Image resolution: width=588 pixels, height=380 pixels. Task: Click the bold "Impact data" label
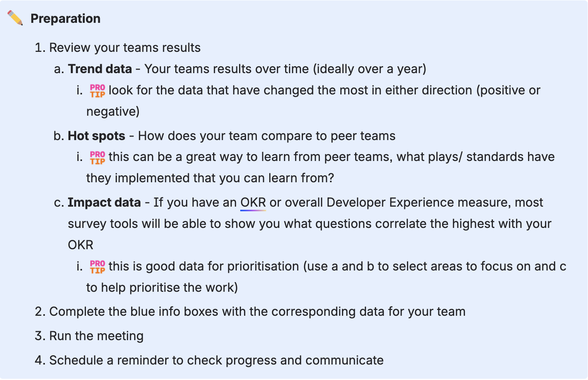tap(104, 202)
